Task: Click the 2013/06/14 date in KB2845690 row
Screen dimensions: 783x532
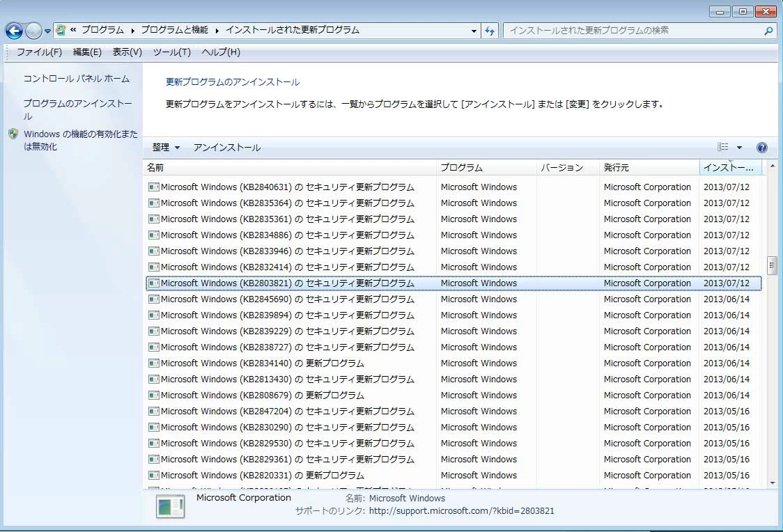Action: point(727,299)
